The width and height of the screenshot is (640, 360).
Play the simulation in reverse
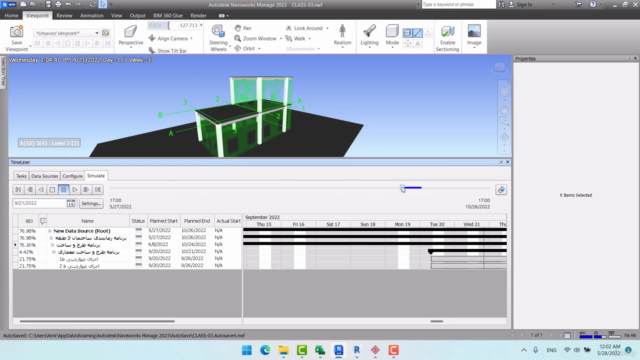pyautogui.click(x=41, y=189)
